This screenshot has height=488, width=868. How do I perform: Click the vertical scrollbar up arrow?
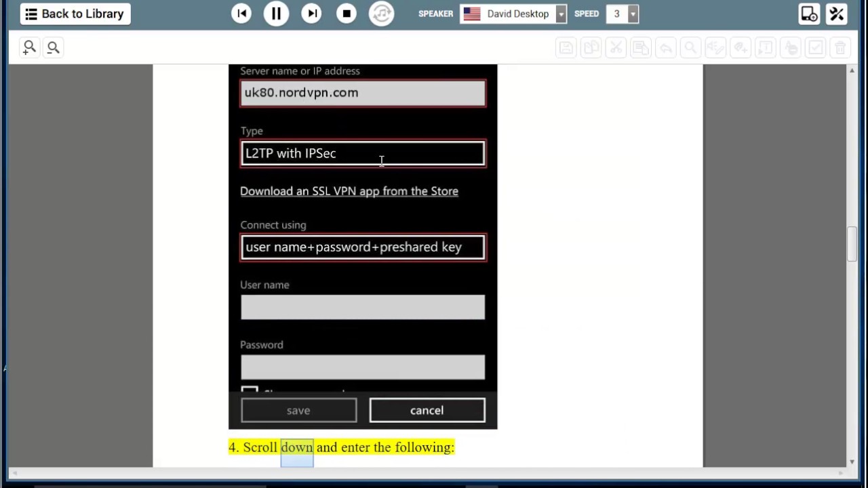click(852, 70)
